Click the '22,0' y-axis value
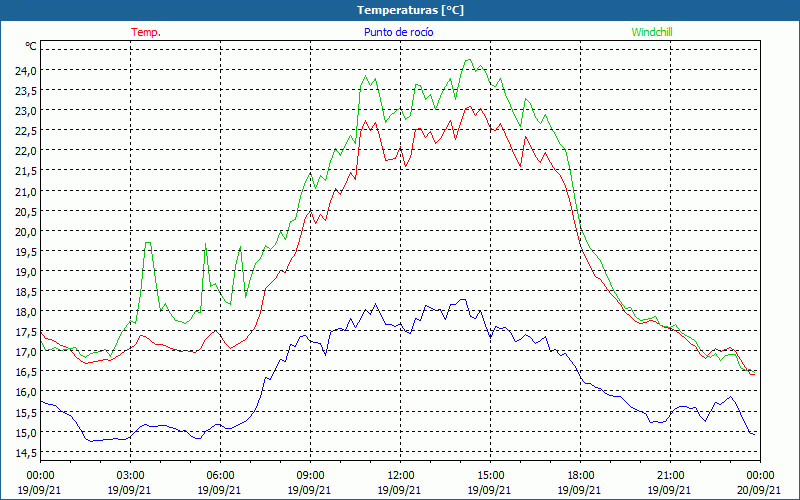 pos(25,151)
